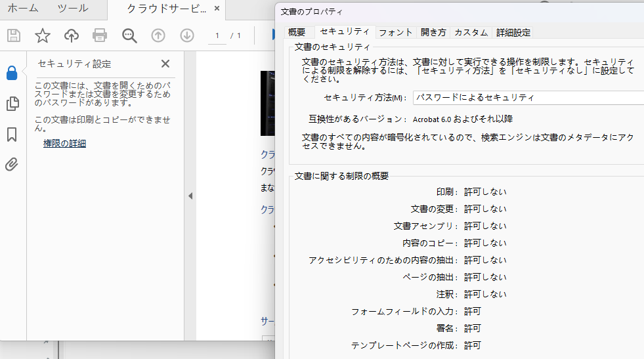
Task: Go to next page with down arrow
Action: pos(187,35)
